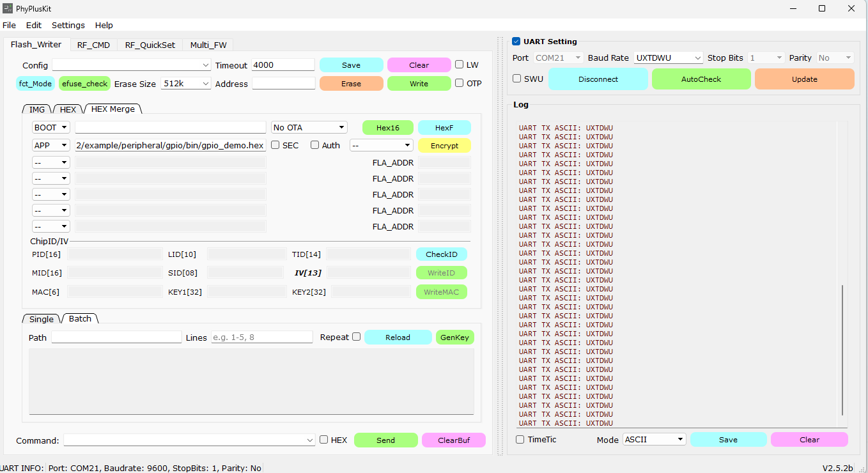
Task: Click the Disconnect button
Action: click(598, 79)
